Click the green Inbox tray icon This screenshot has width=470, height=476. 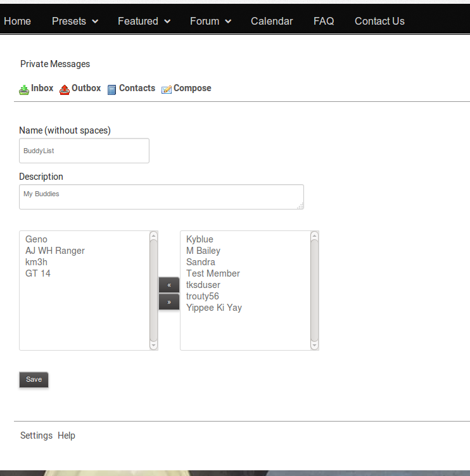(24, 90)
